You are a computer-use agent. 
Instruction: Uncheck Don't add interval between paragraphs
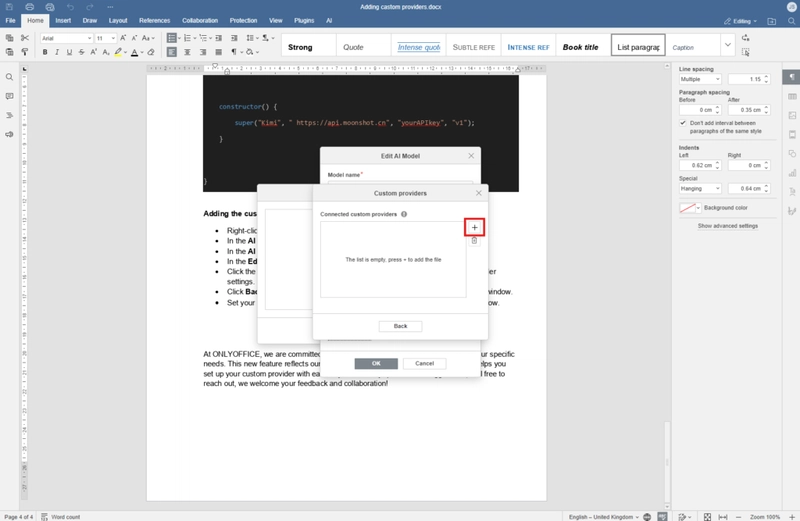683,123
